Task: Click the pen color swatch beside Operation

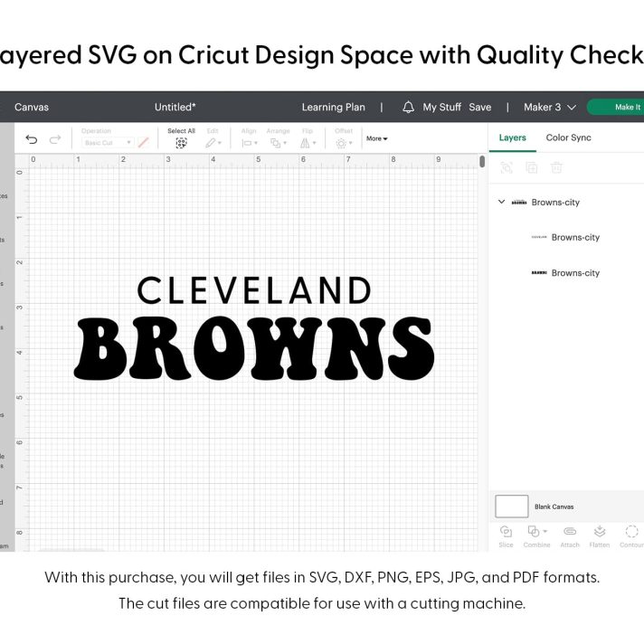Action: [143, 143]
